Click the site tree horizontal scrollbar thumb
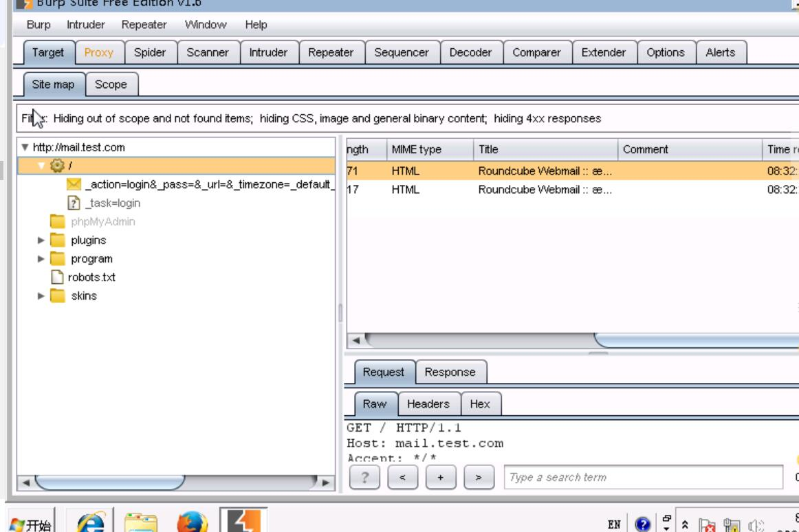Screen dimensions: 799x532 [x=109, y=482]
